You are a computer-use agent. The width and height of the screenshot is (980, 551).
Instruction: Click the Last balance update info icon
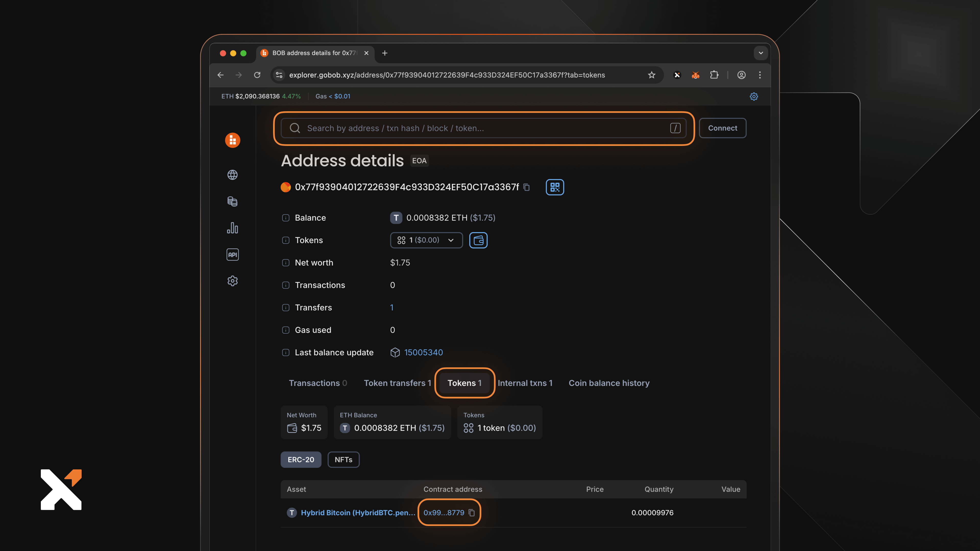285,353
